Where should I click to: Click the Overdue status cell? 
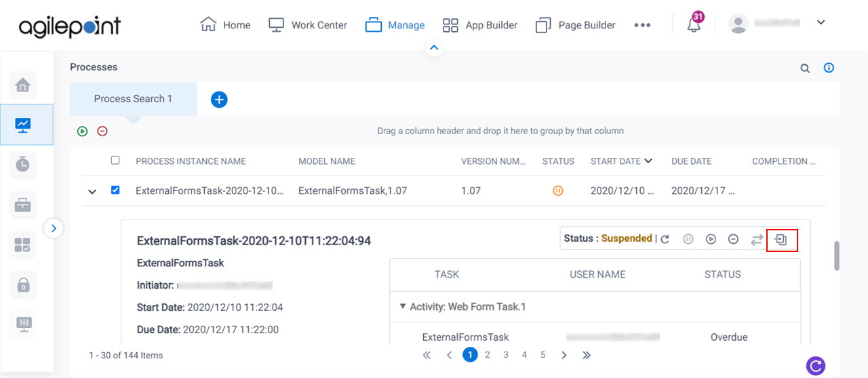tap(729, 337)
